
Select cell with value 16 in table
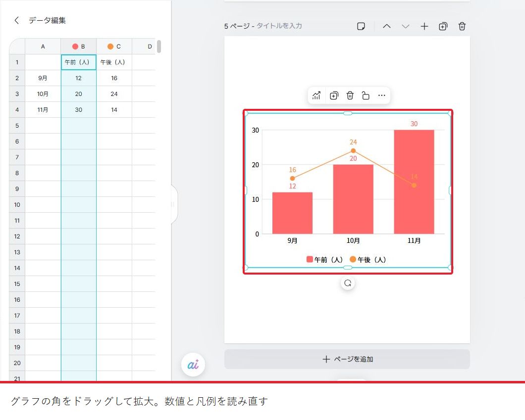114,78
